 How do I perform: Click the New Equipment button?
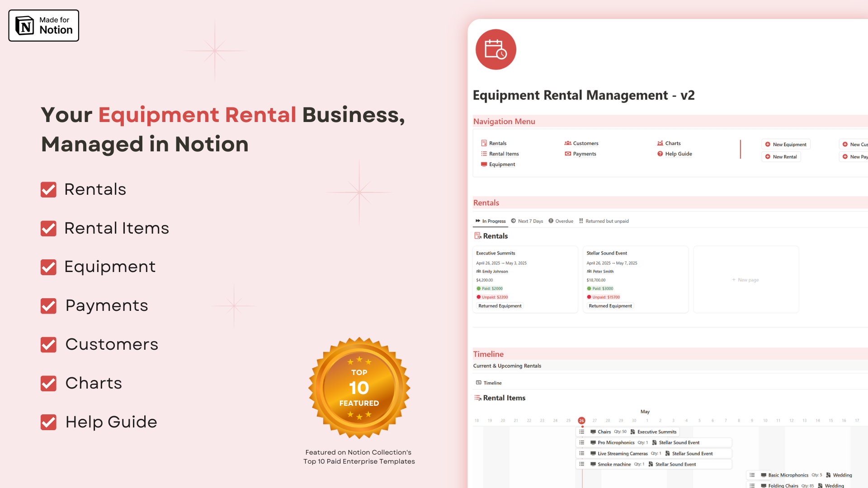[x=786, y=145]
